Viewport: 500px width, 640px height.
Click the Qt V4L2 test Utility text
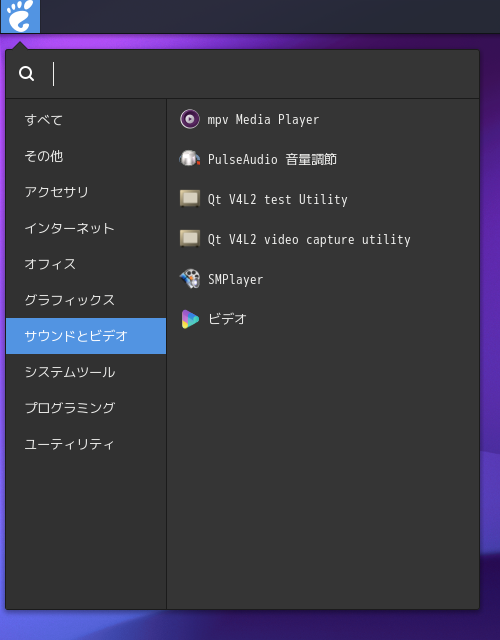coord(278,199)
